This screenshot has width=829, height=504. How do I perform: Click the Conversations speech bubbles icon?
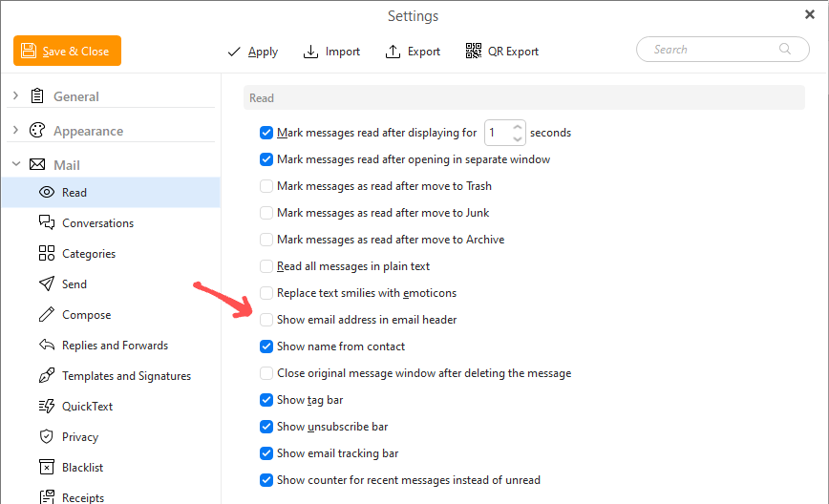tap(47, 222)
